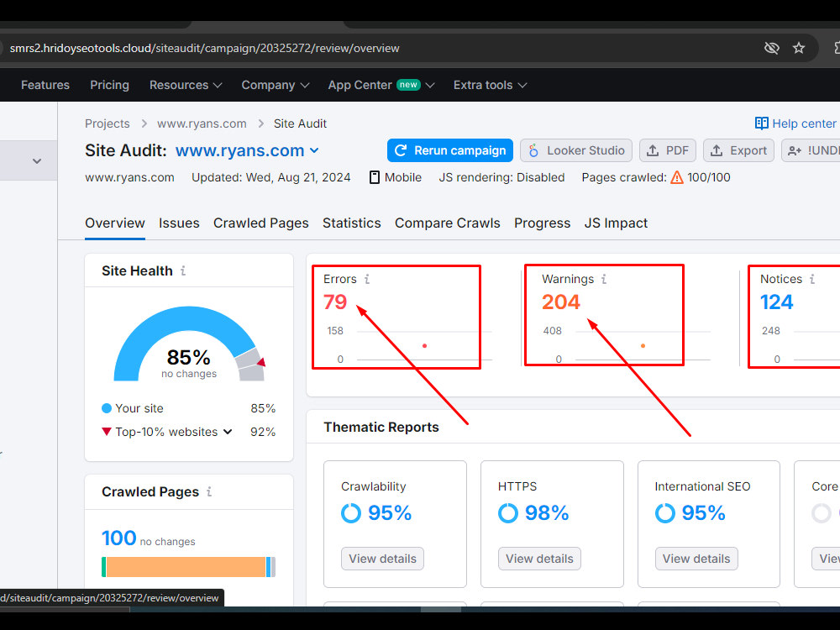Click Features in the top navigation
The width and height of the screenshot is (840, 630).
[x=45, y=85]
